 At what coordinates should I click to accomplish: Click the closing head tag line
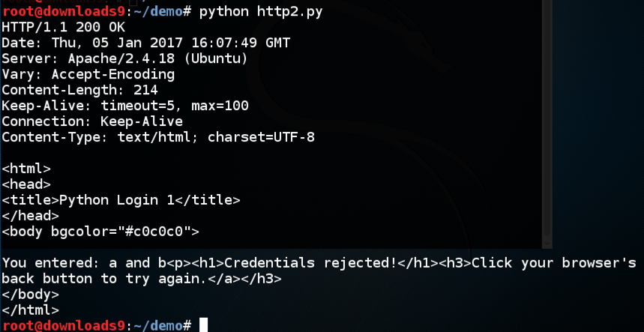(x=31, y=216)
